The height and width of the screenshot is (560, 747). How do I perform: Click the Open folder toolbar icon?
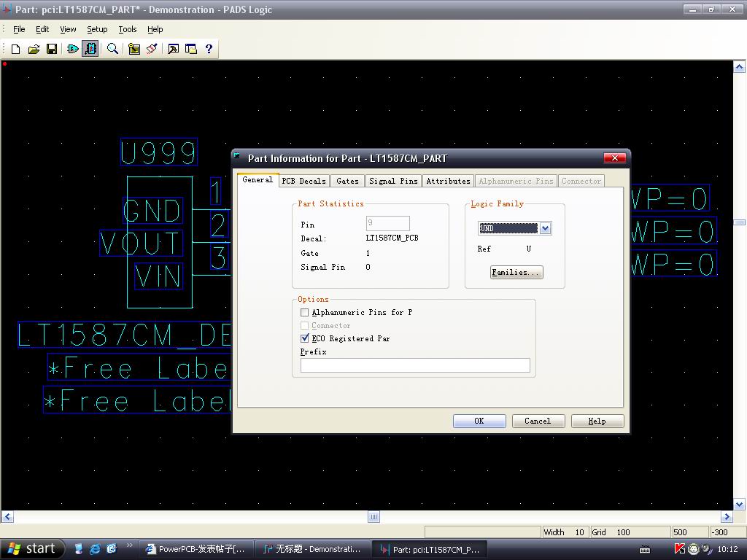coord(34,49)
